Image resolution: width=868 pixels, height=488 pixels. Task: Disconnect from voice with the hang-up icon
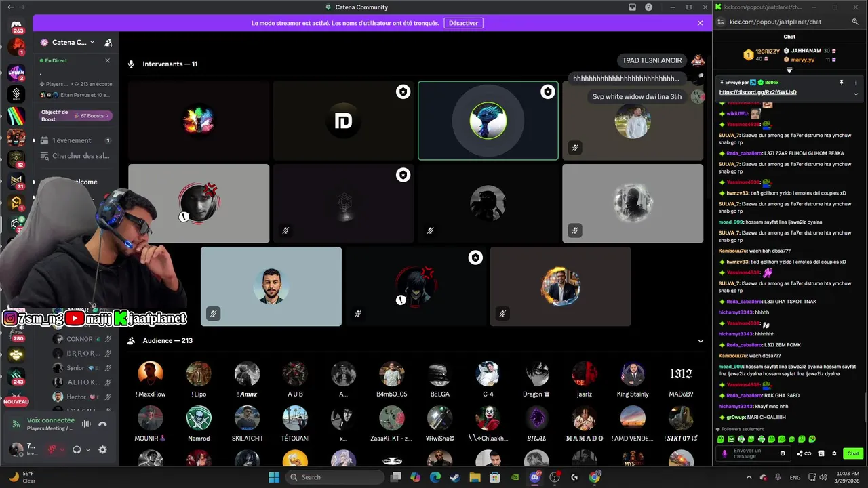pyautogui.click(x=102, y=424)
